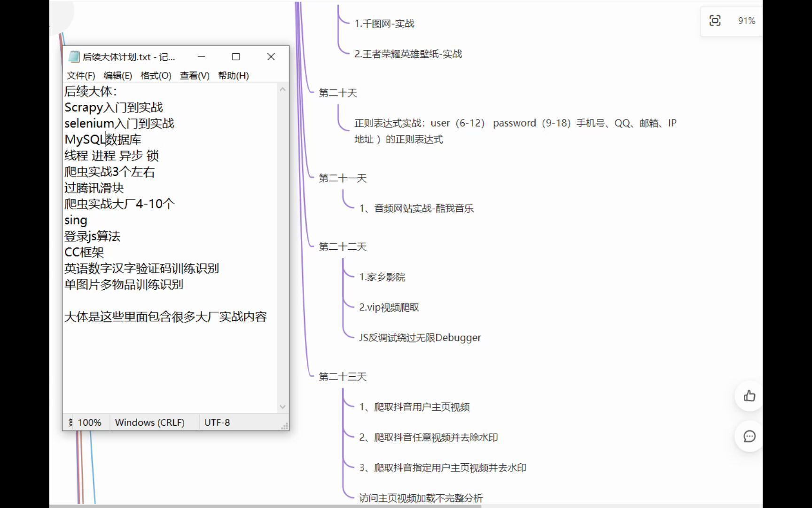
Task: Minimize the 后续大体计划.txt window
Action: tap(201, 56)
